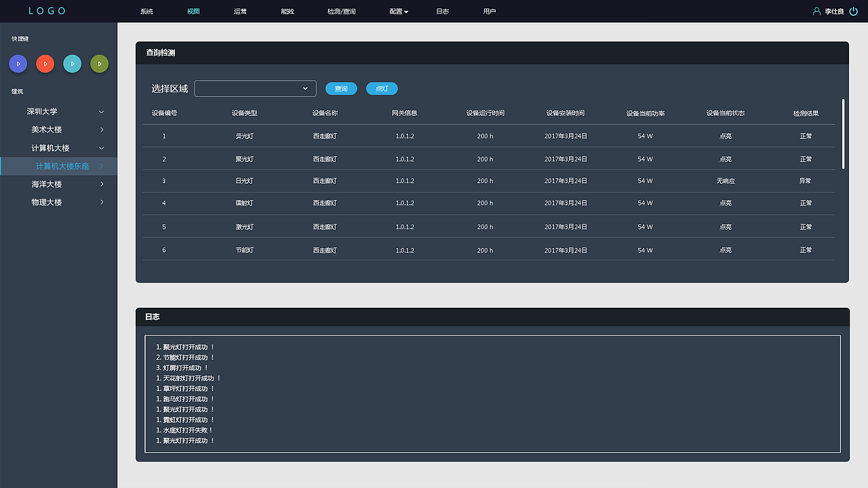Viewport: 868px width, 488px height.
Task: Click the power logout icon
Action: [853, 12]
